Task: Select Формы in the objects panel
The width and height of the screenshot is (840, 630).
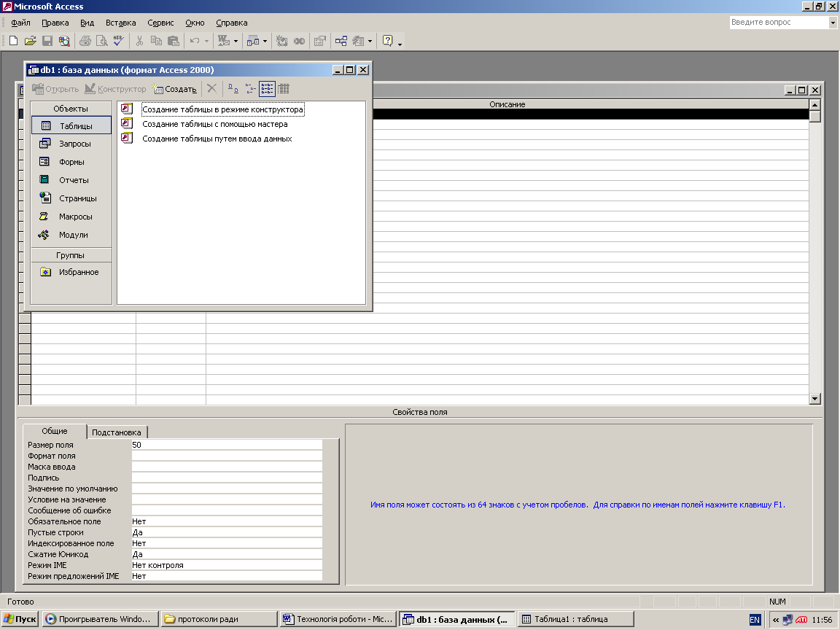Action: point(71,162)
